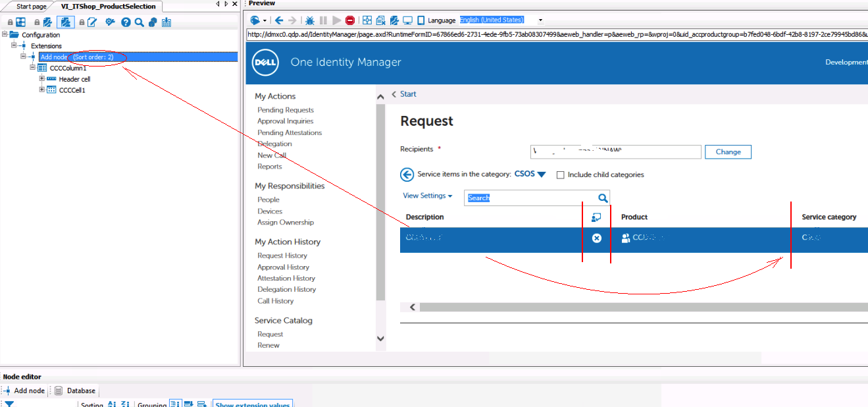The image size is (868, 407).
Task: Click the fit-to-frame icon in Preview toolbar
Action: tap(367, 20)
